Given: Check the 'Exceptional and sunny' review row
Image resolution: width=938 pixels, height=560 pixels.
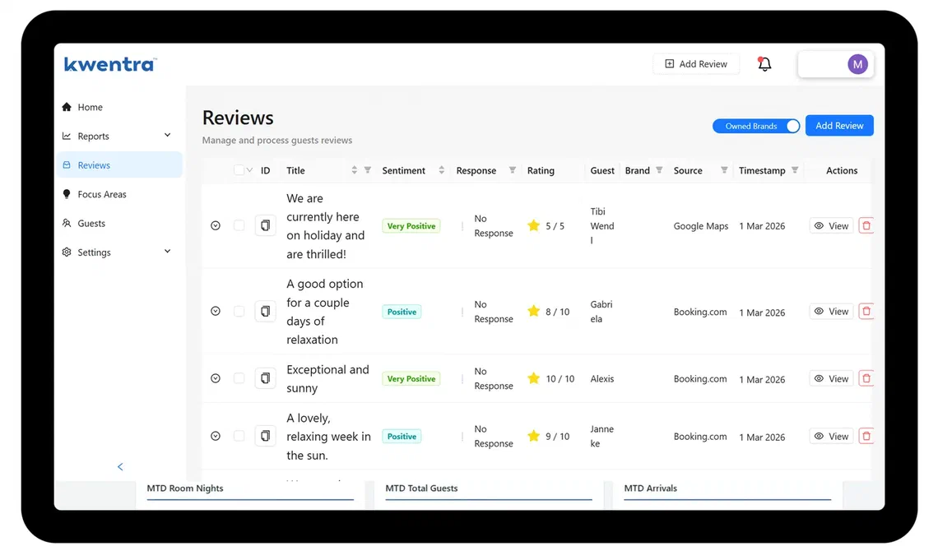Looking at the screenshot, I should (x=239, y=378).
